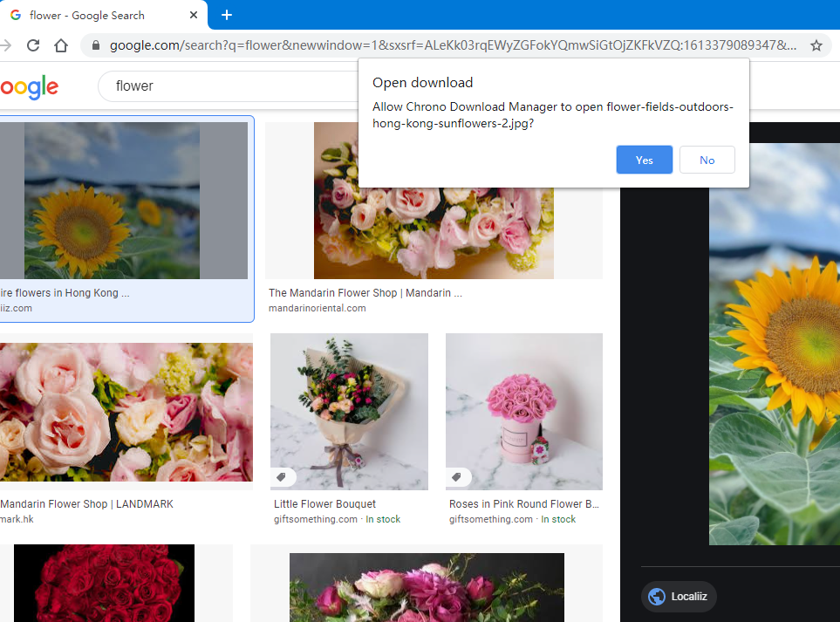The width and height of the screenshot is (840, 622).
Task: Open Roses in Pink Round Flower Box thumbnail
Action: [524, 412]
